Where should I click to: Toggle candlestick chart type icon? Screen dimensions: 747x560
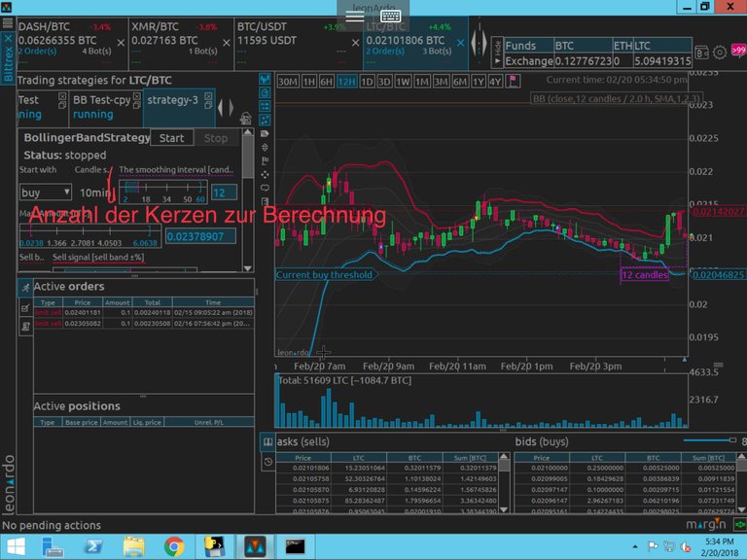click(265, 79)
